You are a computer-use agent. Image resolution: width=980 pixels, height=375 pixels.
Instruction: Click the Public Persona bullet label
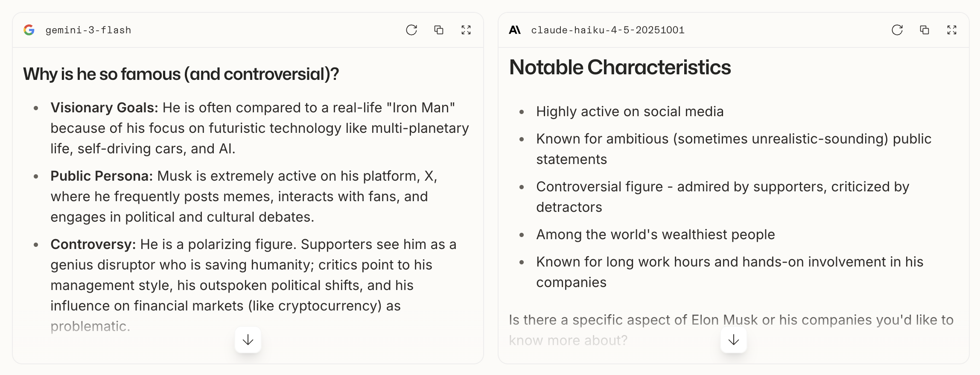tap(102, 176)
